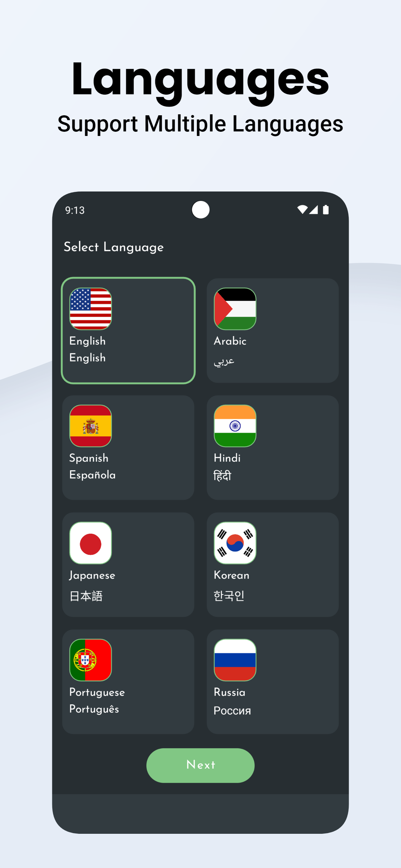Select the Arabic language card
The height and width of the screenshot is (868, 401).
coord(272,331)
